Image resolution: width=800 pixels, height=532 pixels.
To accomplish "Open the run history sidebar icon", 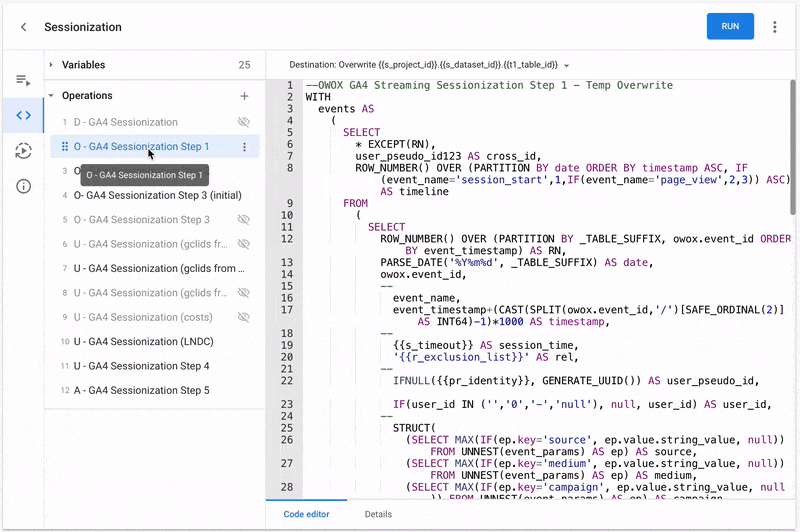I will 23,151.
